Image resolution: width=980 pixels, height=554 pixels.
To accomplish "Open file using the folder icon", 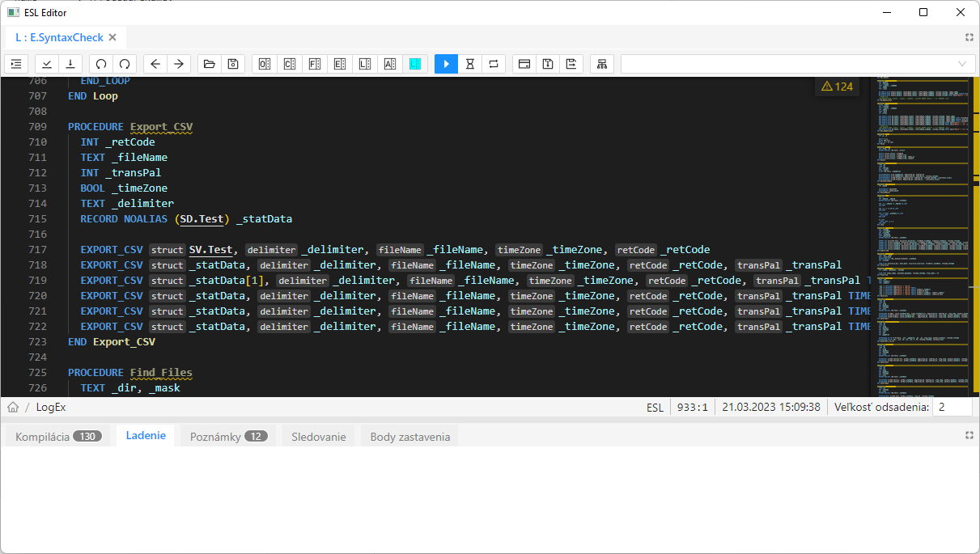I will pyautogui.click(x=210, y=64).
